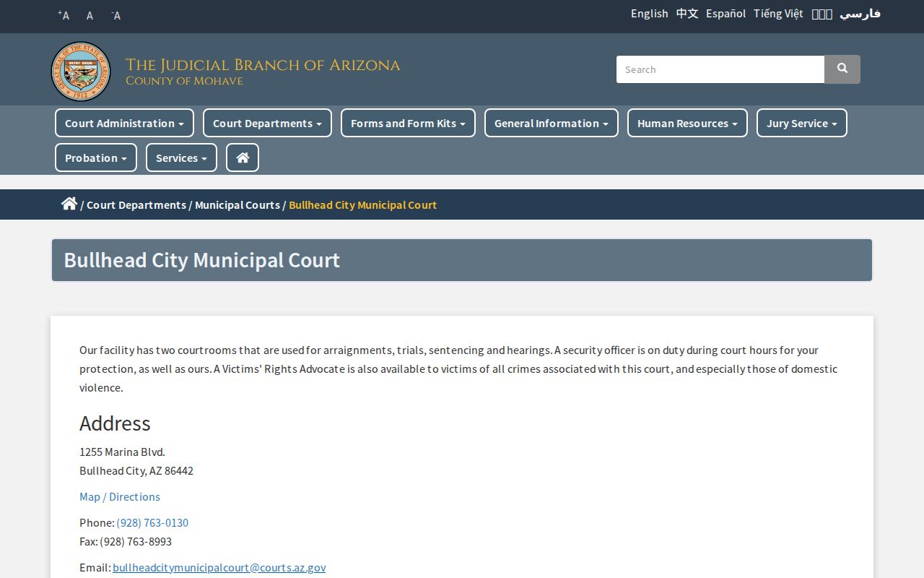Open the Forms and Form Kits dropdown
The image size is (924, 578).
point(408,123)
